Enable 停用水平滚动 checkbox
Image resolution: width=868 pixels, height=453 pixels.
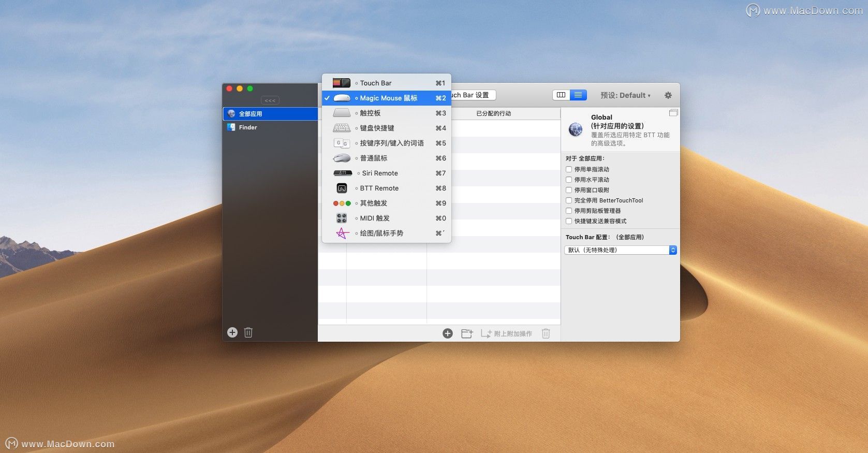point(569,180)
